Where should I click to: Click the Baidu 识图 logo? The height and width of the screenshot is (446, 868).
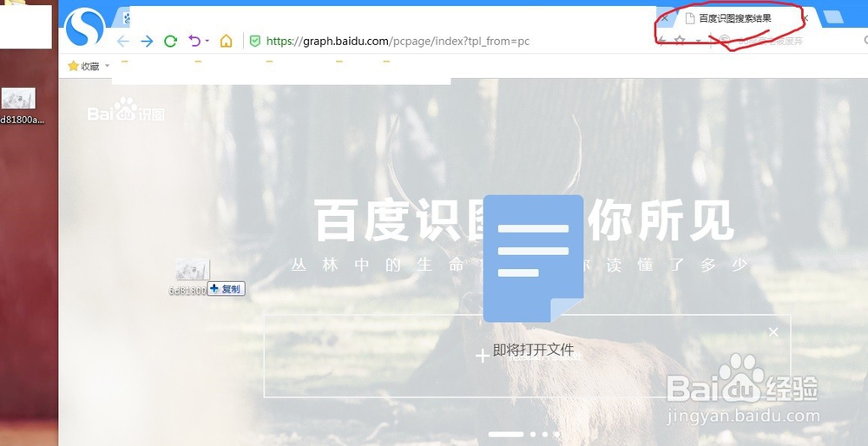pos(126,109)
